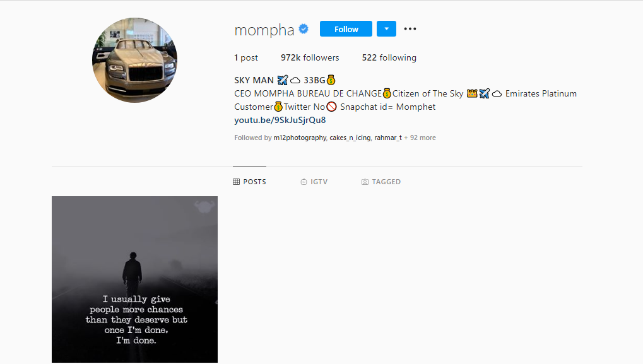Open the Rolls-Royce profile picture
The image size is (643, 364).
coord(134,61)
